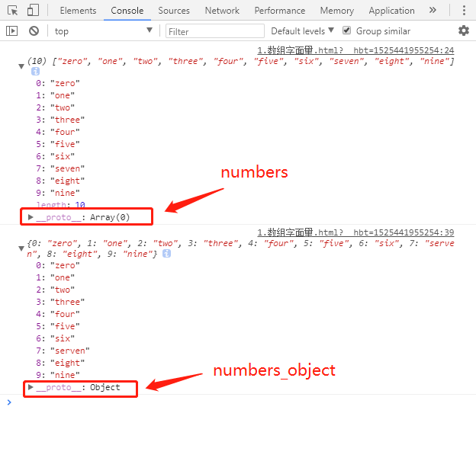Viewport: 476px width, 458px height.
Task: Select object entry 8: "eight" in second log
Action: tap(60, 363)
